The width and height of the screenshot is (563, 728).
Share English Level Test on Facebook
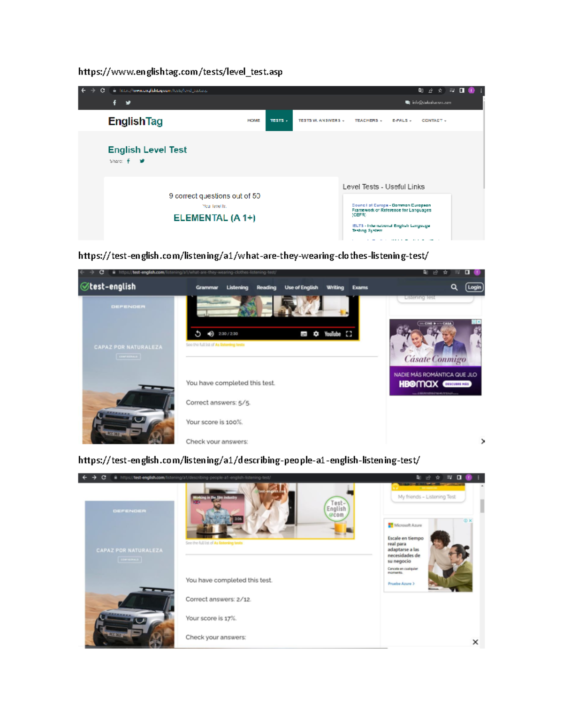pyautogui.click(x=128, y=161)
